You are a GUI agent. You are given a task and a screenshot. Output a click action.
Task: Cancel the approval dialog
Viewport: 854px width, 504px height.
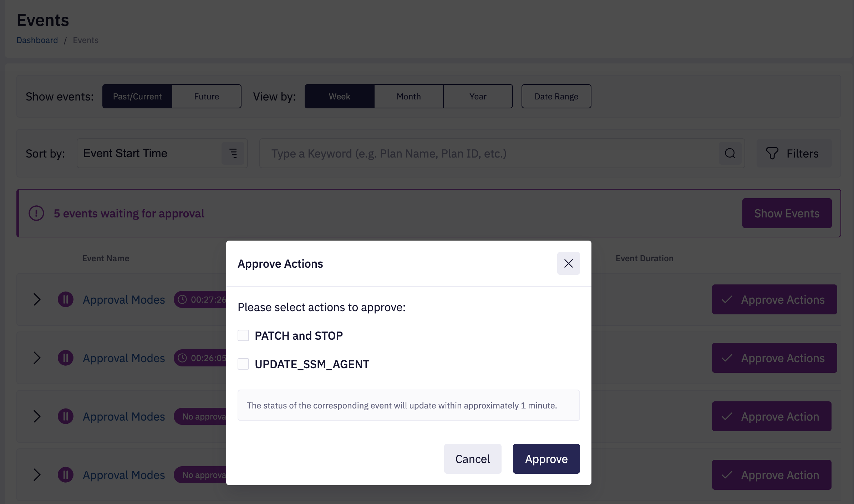pyautogui.click(x=473, y=459)
